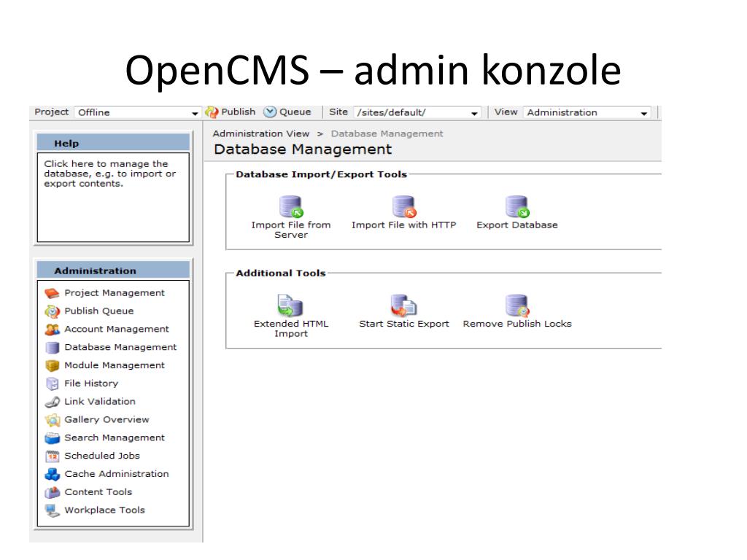Click the Search Management icon

[x=52, y=438]
